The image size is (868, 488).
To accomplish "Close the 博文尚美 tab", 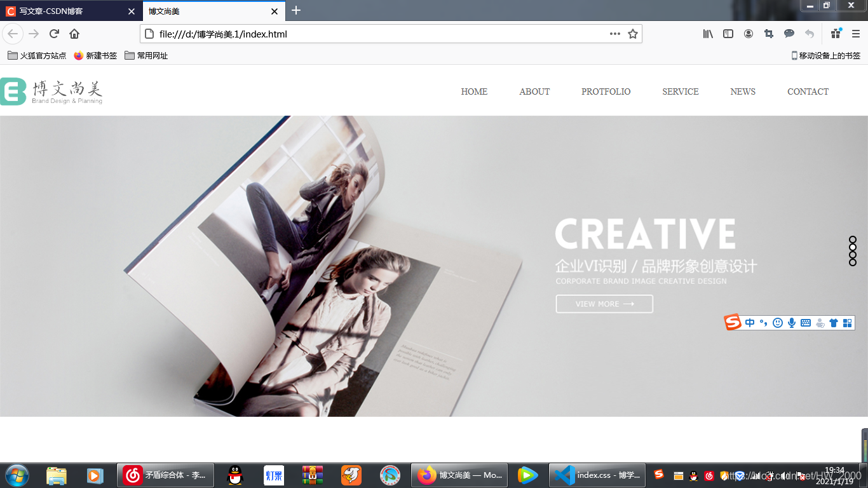I will (x=275, y=11).
